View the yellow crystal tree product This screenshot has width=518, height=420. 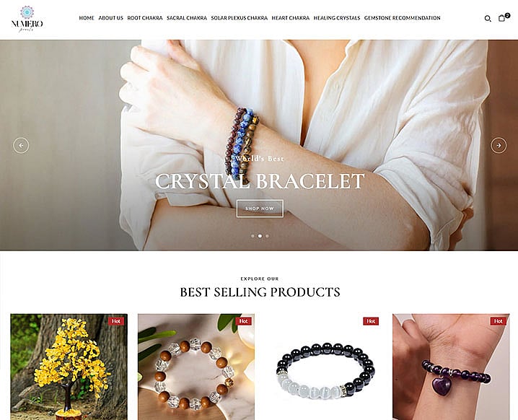[69, 367]
